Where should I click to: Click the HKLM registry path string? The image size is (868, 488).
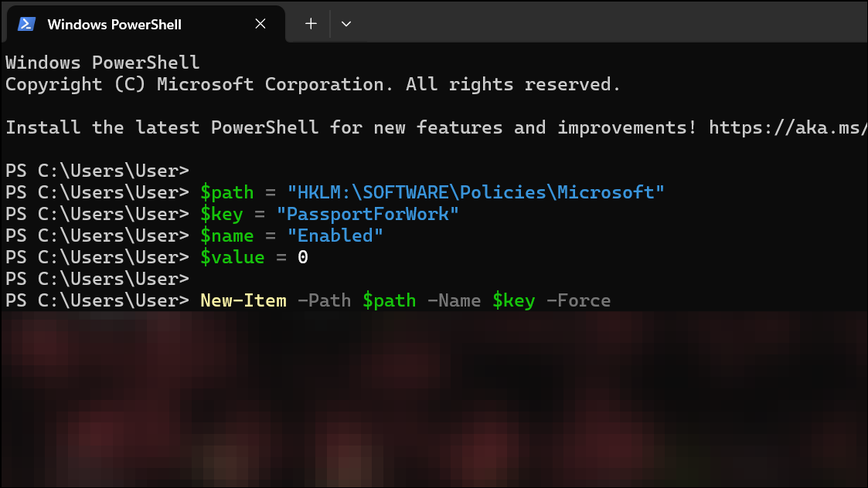click(x=479, y=192)
